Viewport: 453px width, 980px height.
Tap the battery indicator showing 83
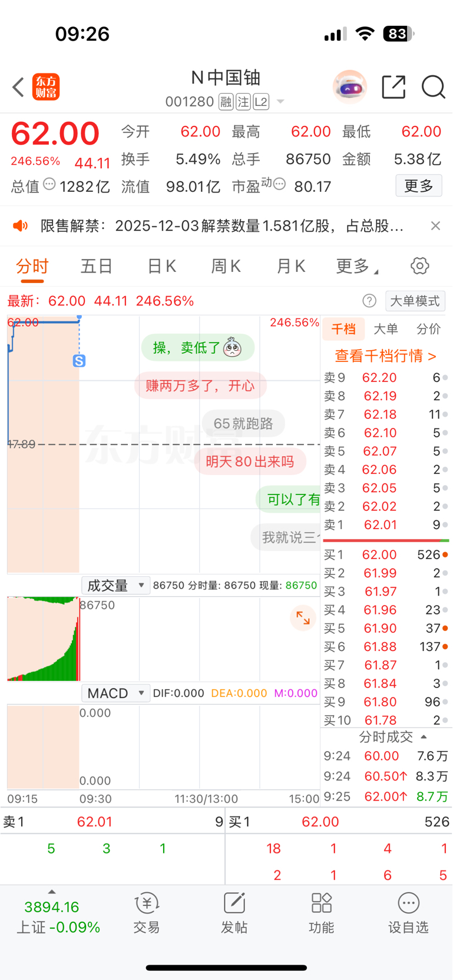398,34
